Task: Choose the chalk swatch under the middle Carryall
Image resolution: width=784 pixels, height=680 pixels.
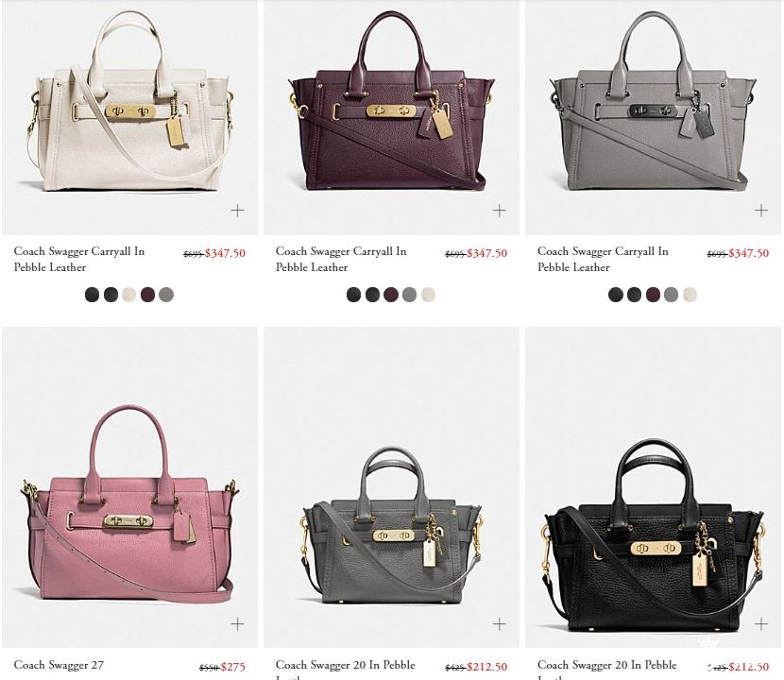Action: click(428, 295)
